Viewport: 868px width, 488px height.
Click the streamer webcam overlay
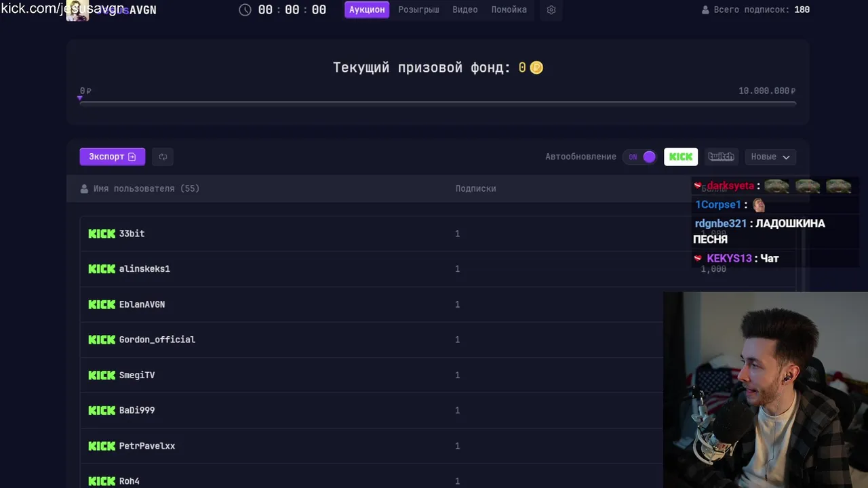[766, 390]
